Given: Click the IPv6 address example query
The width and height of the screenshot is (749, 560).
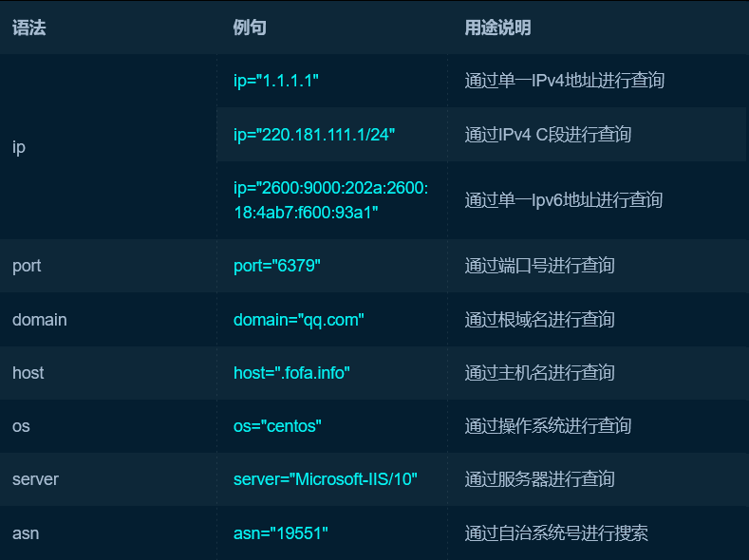Looking at the screenshot, I should (330, 200).
